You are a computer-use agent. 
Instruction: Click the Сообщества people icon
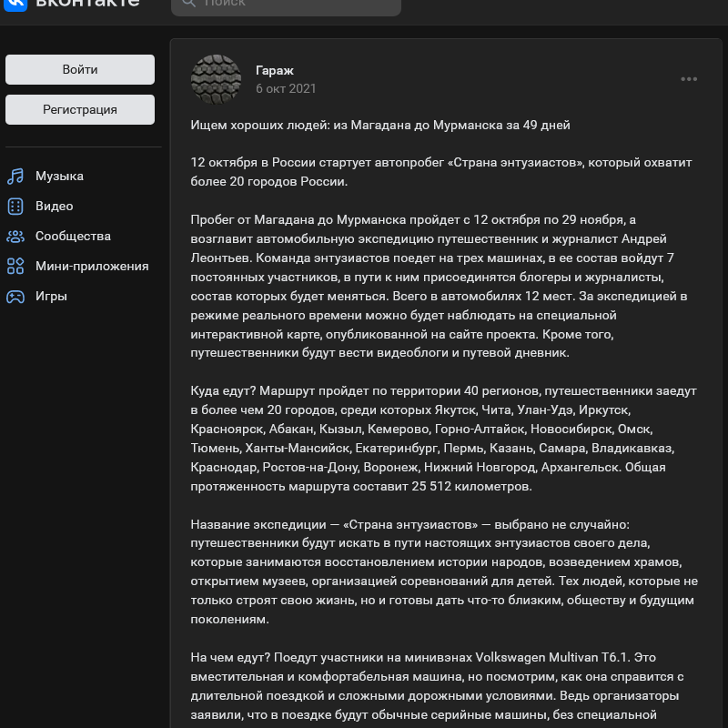pos(15,236)
